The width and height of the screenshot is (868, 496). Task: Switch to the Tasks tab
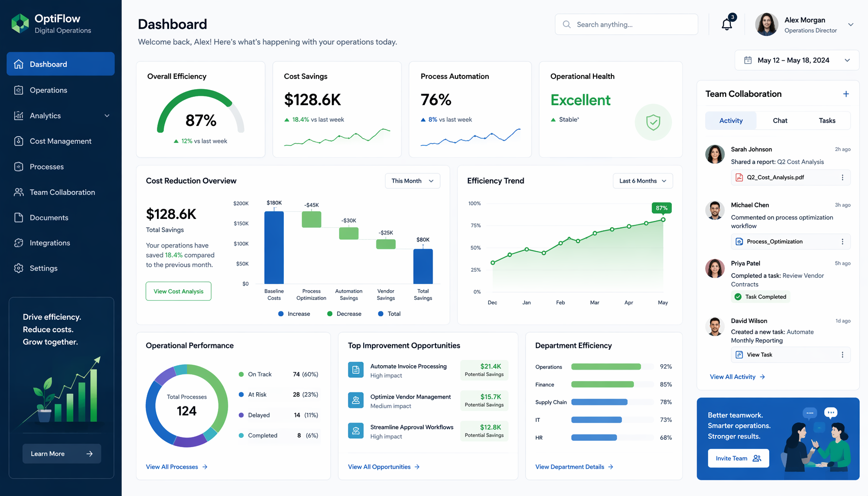(x=827, y=121)
